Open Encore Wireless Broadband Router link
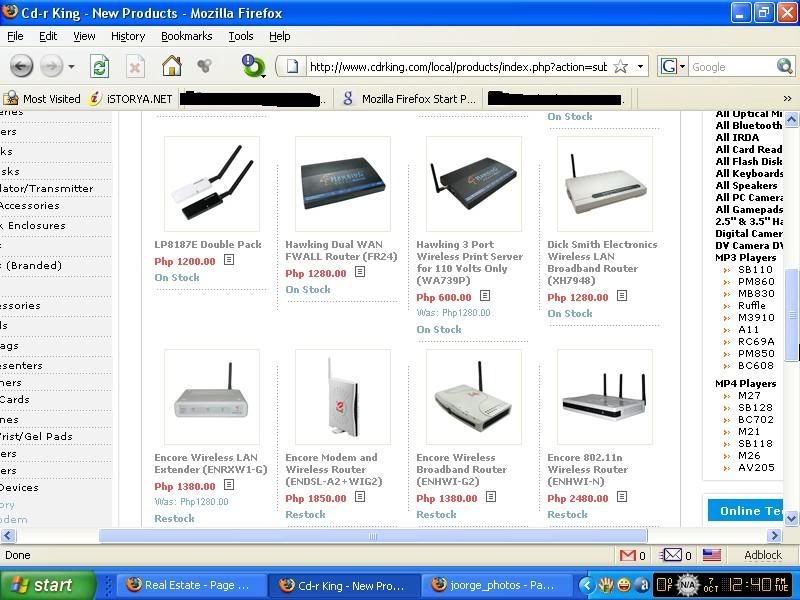The width and height of the screenshot is (800, 600). click(461, 469)
